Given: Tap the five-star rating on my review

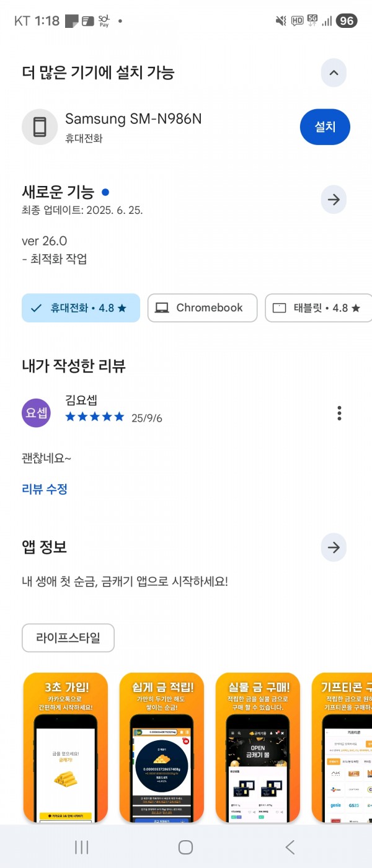Looking at the screenshot, I should pyautogui.click(x=95, y=417).
